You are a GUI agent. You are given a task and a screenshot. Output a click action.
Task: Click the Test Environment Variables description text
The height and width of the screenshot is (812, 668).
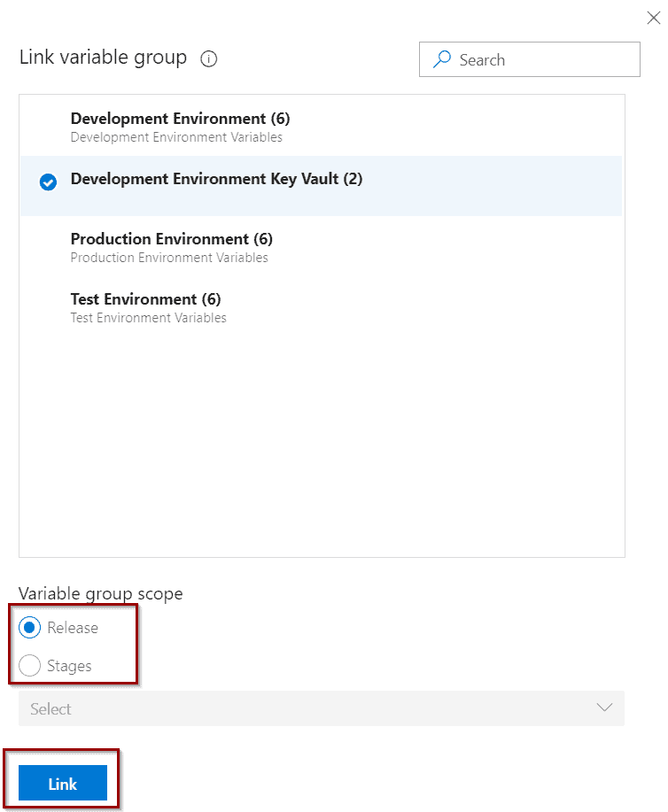pos(148,317)
